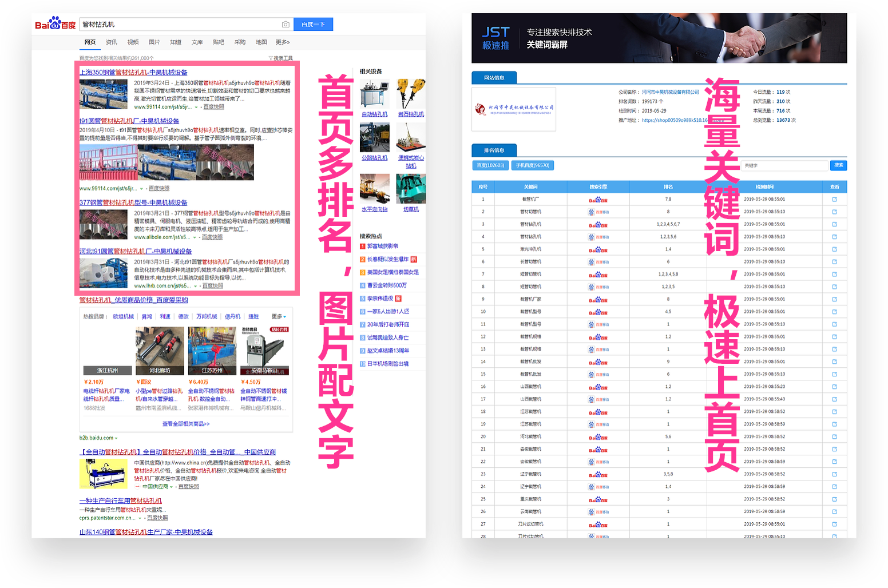Open view icon for ranking row 1
This screenshot has height=588, width=888.
(x=834, y=200)
